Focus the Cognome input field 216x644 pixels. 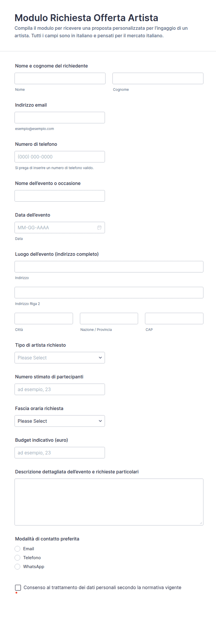tap(158, 78)
